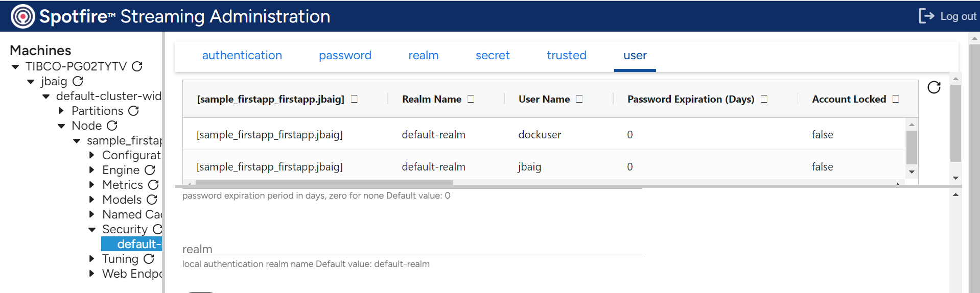Refresh the Models tree item

[x=152, y=200]
